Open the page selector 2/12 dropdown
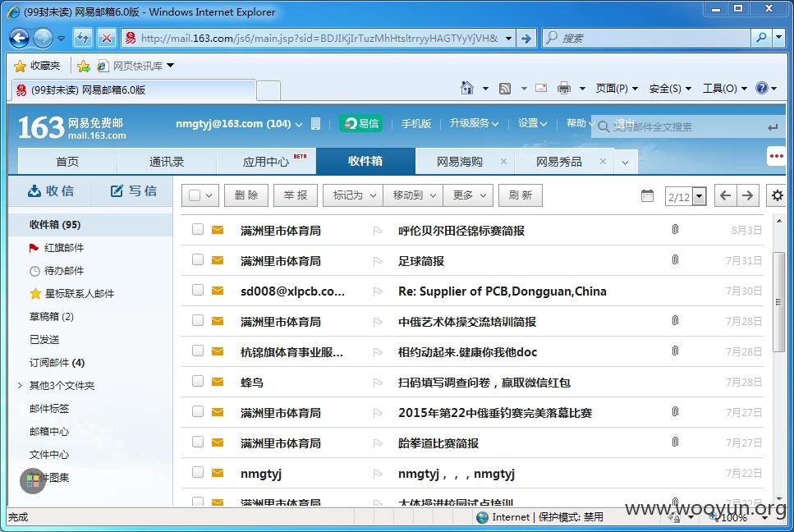This screenshot has width=794, height=532. 700,196
